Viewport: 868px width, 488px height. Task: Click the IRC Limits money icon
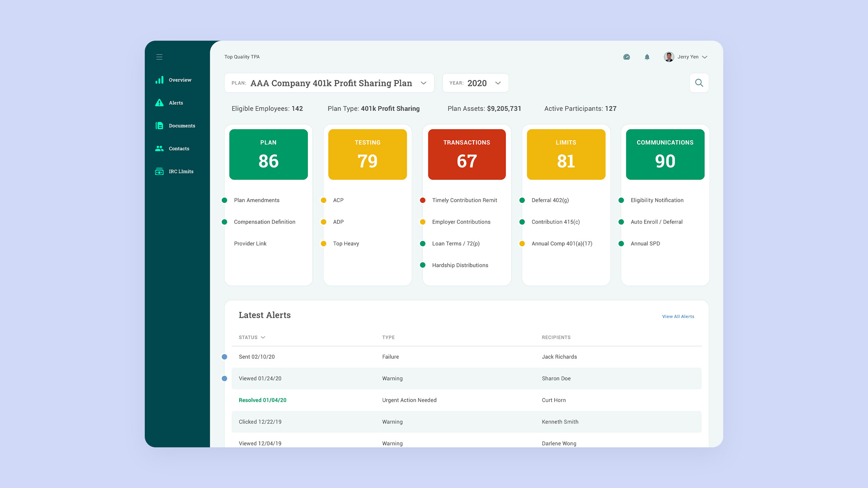(159, 171)
